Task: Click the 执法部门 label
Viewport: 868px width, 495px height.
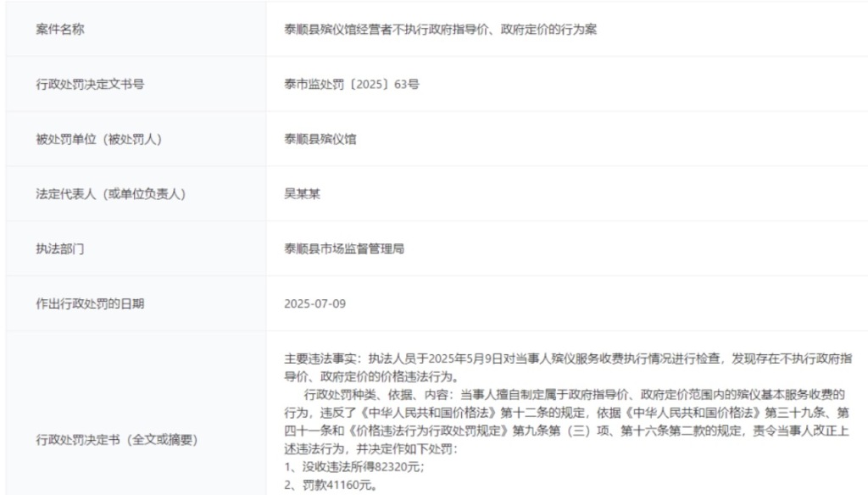Action: [60, 248]
